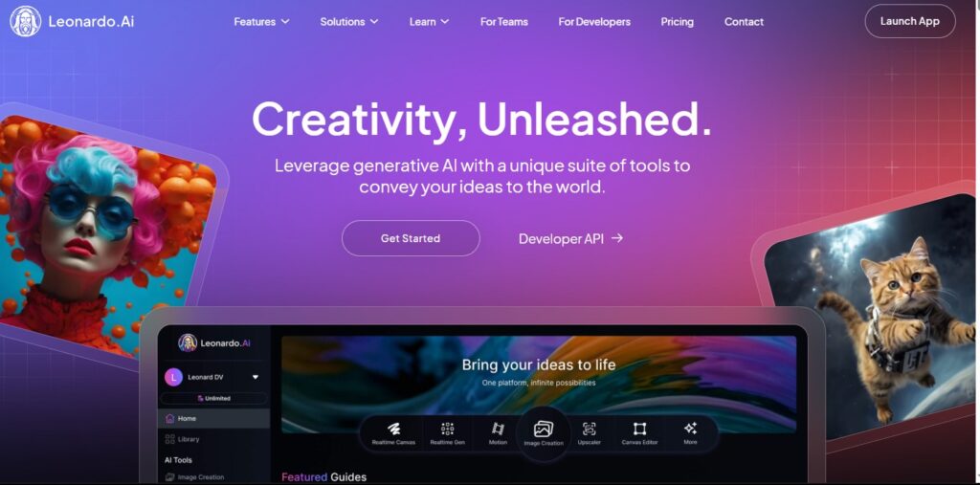Click the Get Started button
The width and height of the screenshot is (980, 485).
(x=411, y=238)
